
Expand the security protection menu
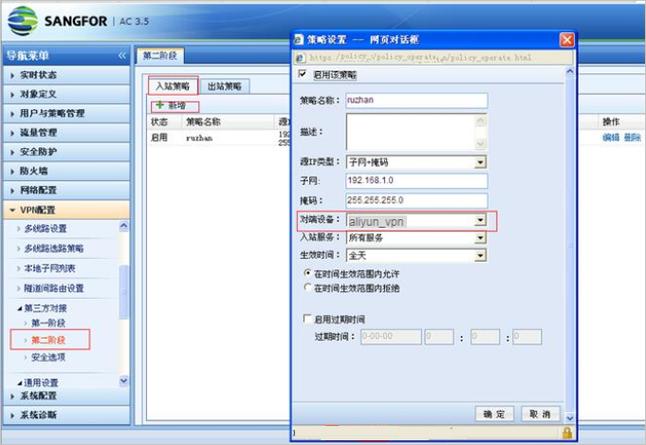click(x=66, y=152)
